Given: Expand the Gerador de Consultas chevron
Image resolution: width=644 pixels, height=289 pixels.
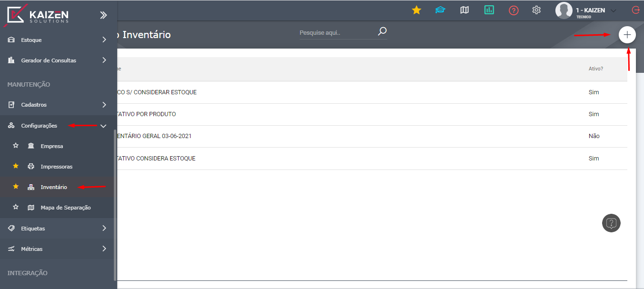Looking at the screenshot, I should click(104, 60).
